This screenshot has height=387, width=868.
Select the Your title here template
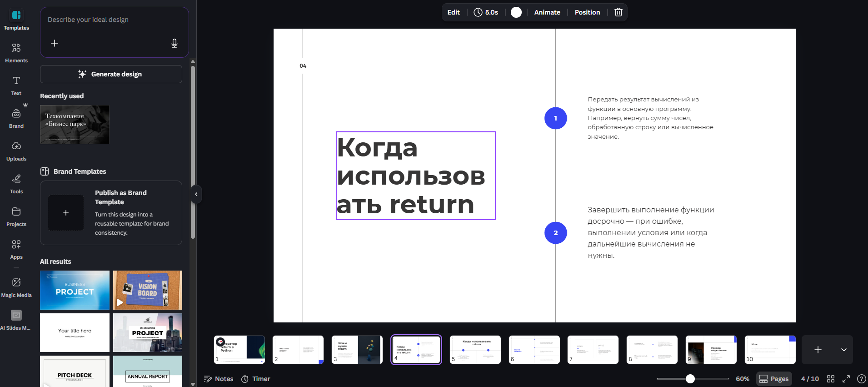point(75,332)
